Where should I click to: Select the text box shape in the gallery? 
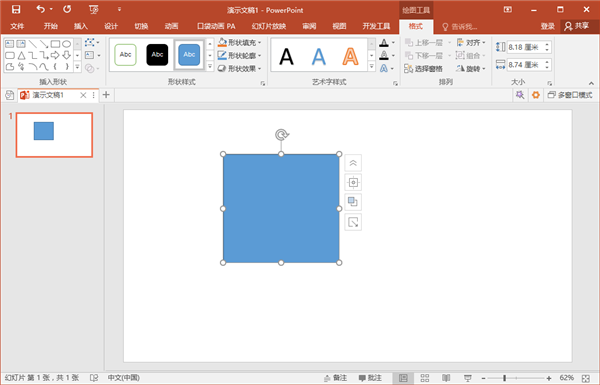point(10,44)
